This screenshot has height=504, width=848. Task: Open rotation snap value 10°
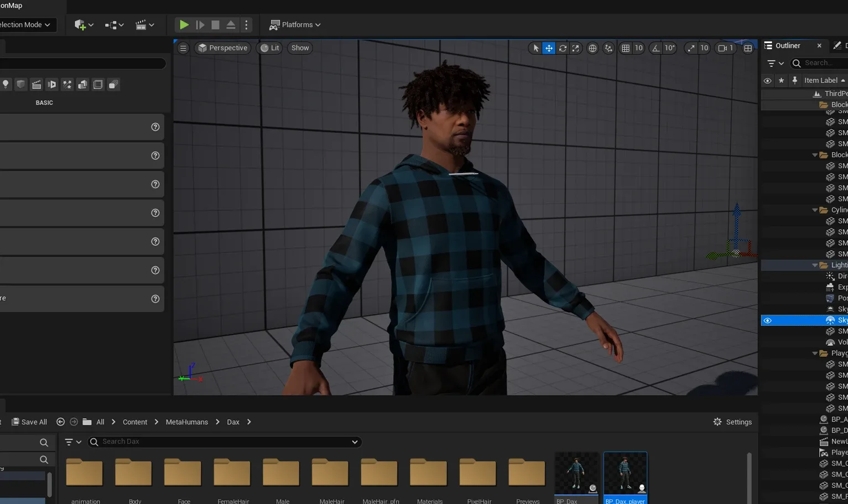pyautogui.click(x=670, y=48)
